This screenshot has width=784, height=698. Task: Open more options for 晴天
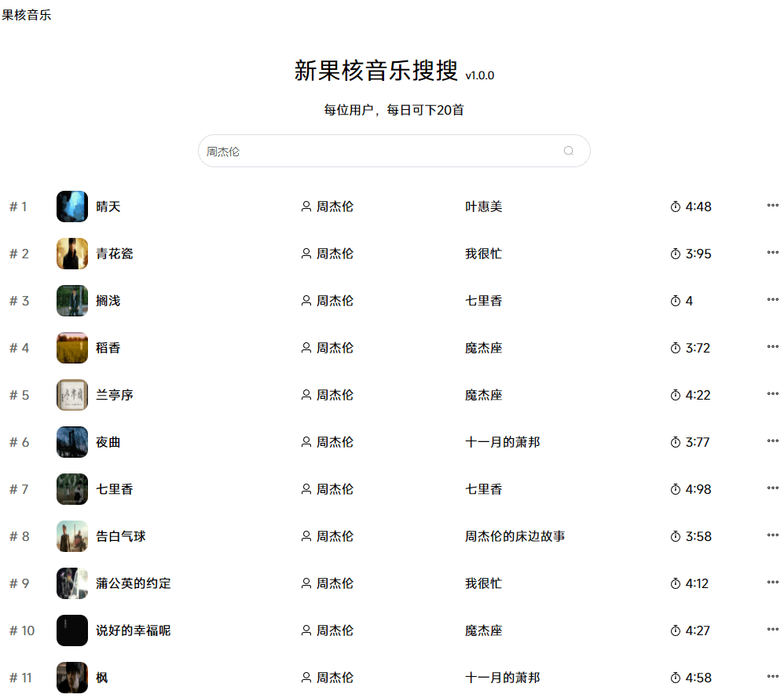(x=772, y=206)
